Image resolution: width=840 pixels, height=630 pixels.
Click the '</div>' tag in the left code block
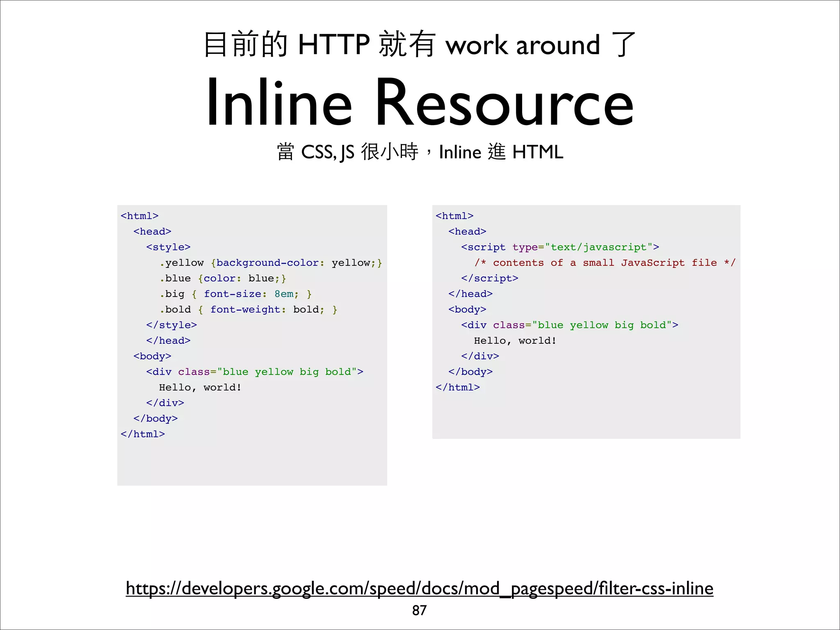(x=165, y=403)
